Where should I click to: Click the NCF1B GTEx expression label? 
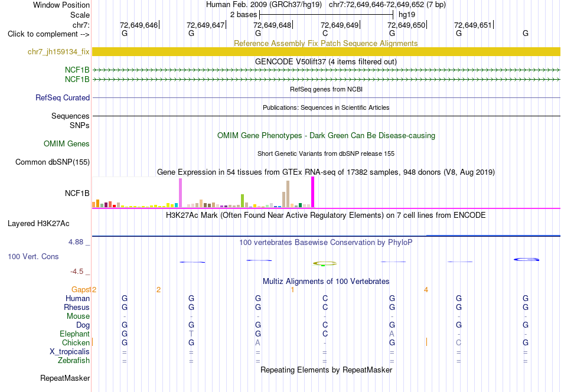tap(77, 193)
